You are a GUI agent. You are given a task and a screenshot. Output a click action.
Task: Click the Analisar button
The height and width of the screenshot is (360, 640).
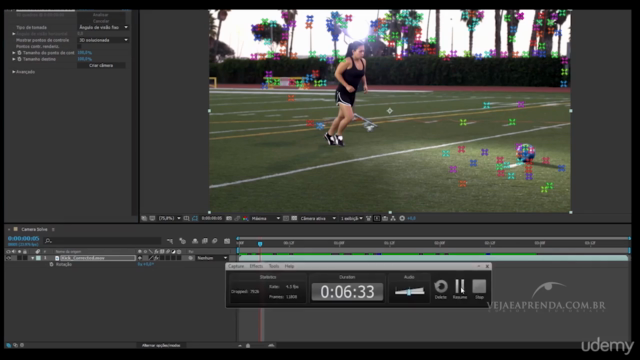[101, 15]
